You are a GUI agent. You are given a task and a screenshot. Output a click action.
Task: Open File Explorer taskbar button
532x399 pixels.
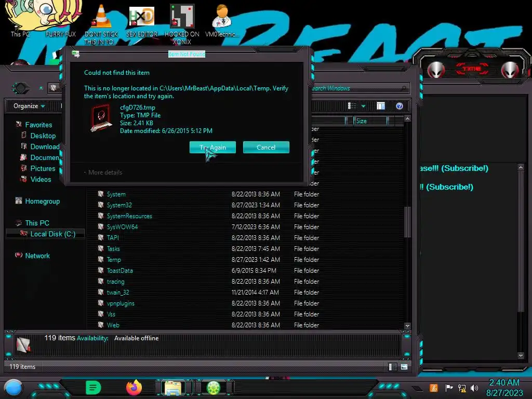pyautogui.click(x=173, y=388)
